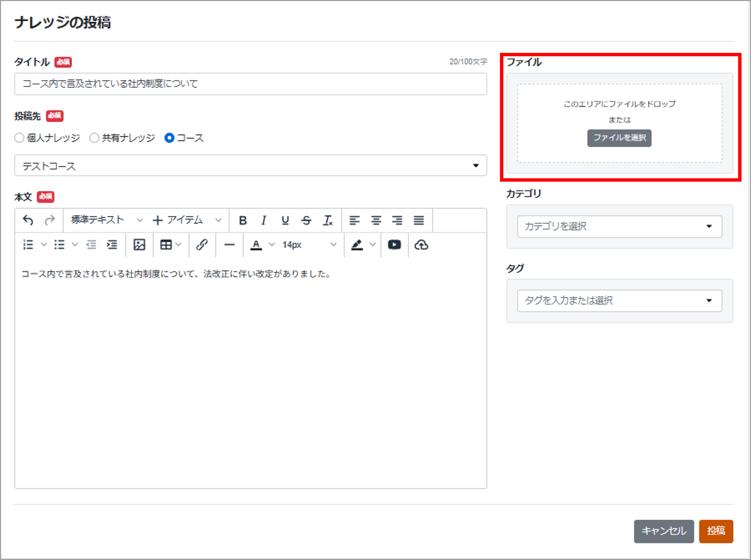Apply italic formatting in editor
The width and height of the screenshot is (751, 560).
[264, 221]
